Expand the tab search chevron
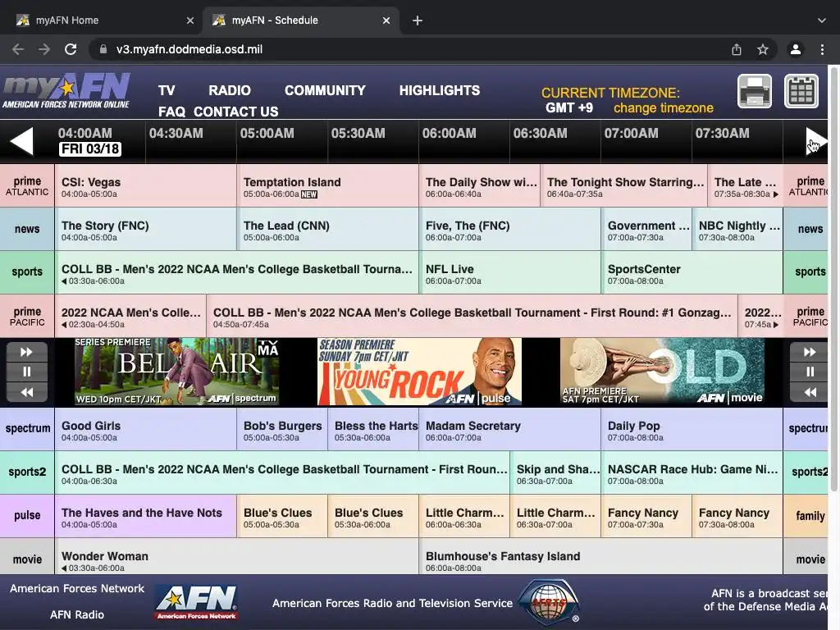Viewport: 840px width, 630px height. (822, 21)
